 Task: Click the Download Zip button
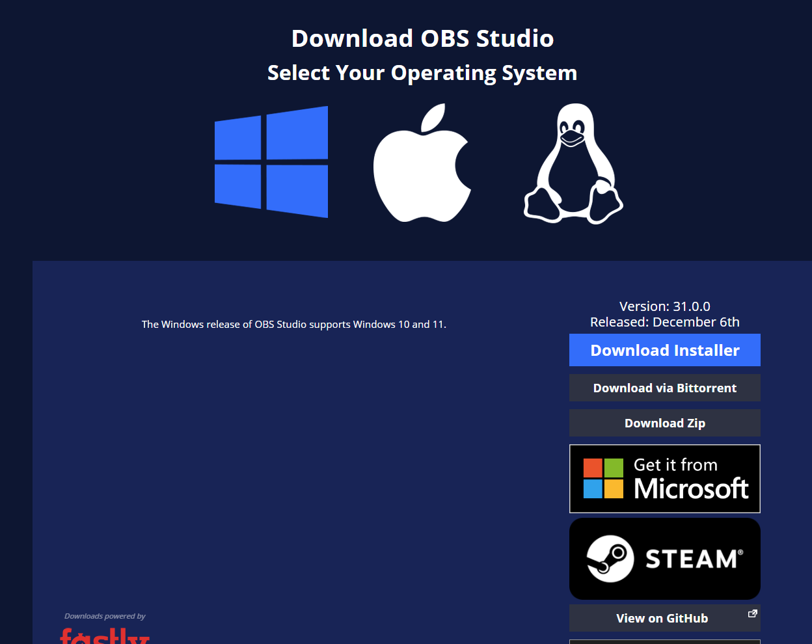point(664,423)
